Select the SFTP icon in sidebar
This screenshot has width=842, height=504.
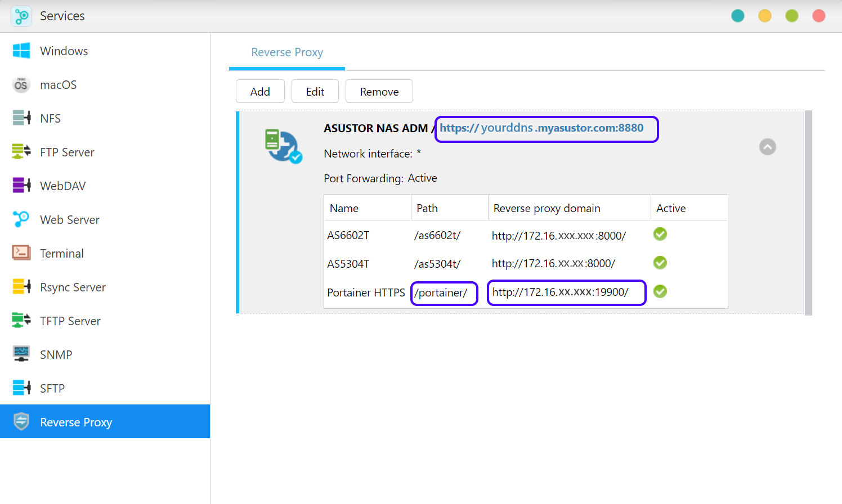click(21, 388)
